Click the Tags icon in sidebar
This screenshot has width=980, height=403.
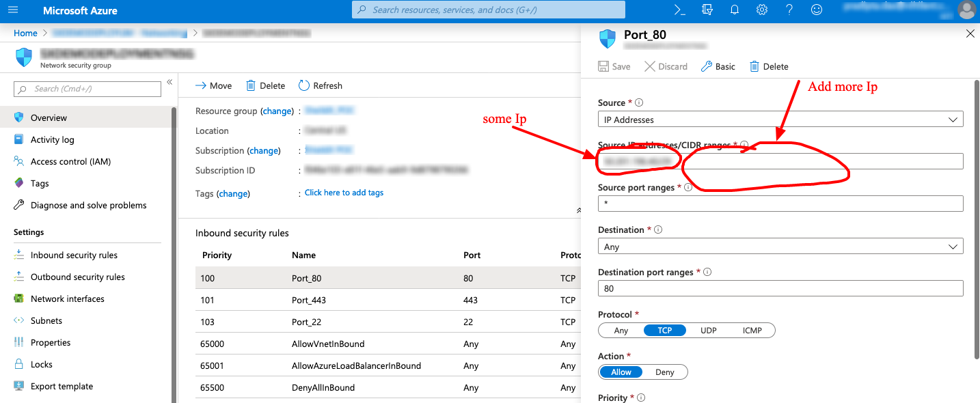click(18, 183)
